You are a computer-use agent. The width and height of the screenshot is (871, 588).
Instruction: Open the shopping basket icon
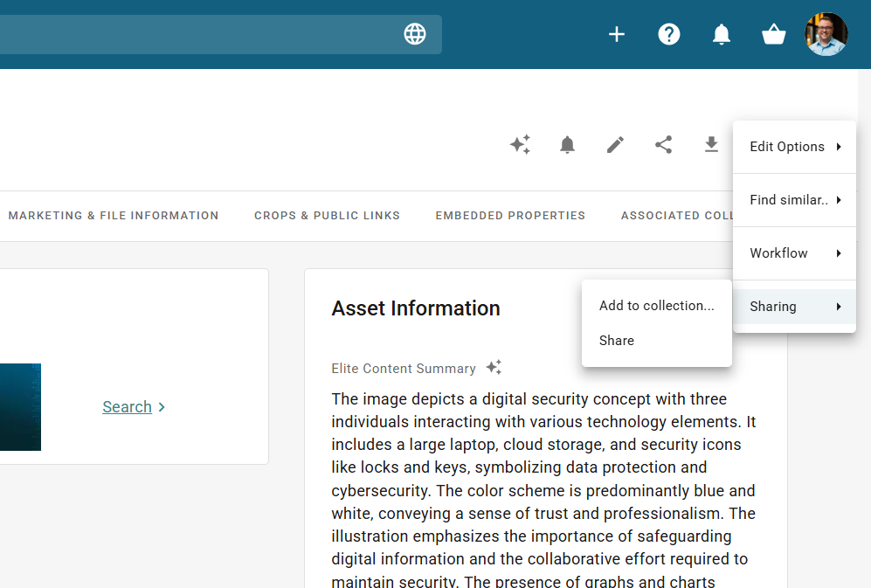(774, 34)
